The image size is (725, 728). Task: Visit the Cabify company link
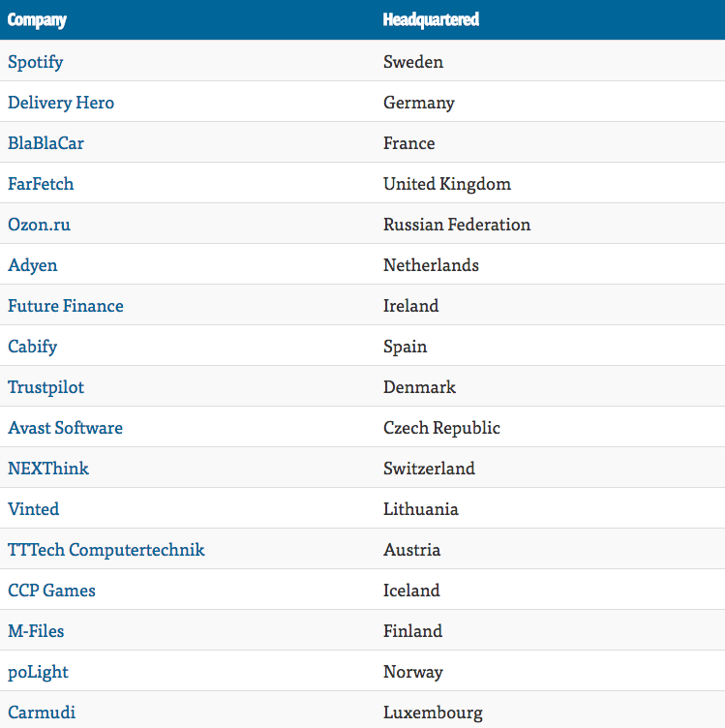[x=33, y=347]
